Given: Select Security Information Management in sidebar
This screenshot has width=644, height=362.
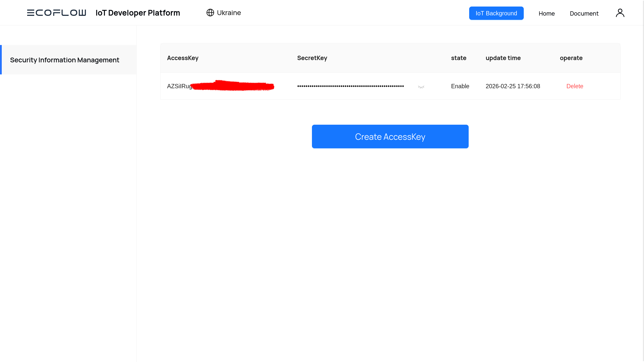Looking at the screenshot, I should pyautogui.click(x=65, y=60).
